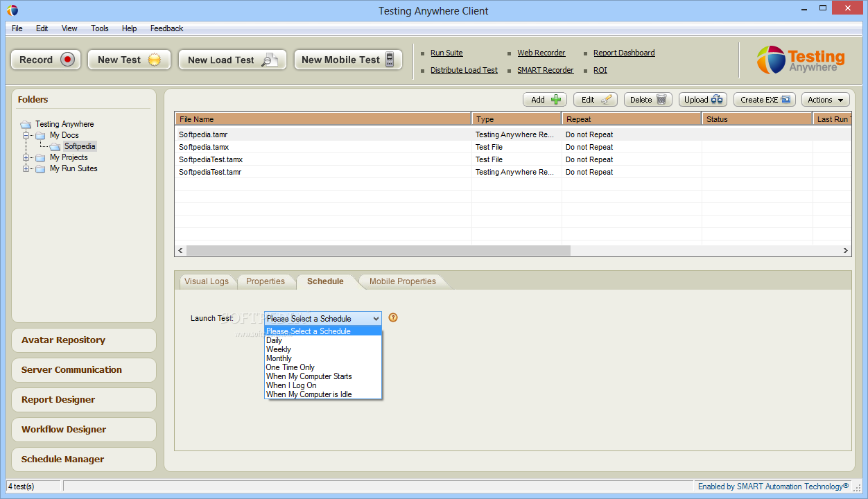Select SoftpediaTest.tamx file row

[x=512, y=159]
